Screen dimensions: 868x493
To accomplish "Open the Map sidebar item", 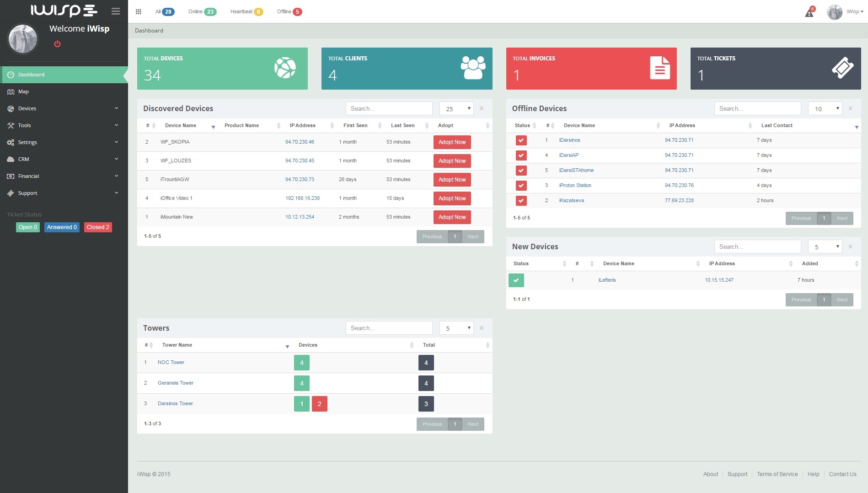I will [x=23, y=91].
